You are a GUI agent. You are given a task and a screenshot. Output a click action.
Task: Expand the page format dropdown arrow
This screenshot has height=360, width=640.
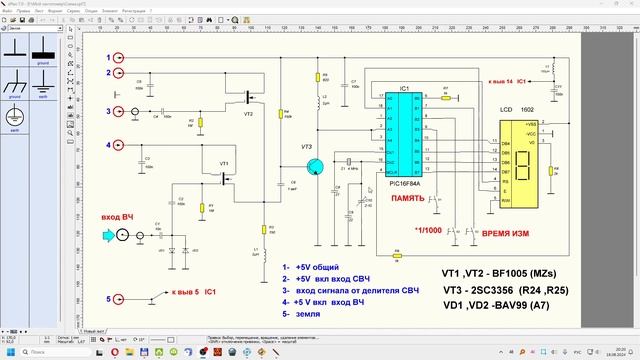pyautogui.click(x=228, y=20)
